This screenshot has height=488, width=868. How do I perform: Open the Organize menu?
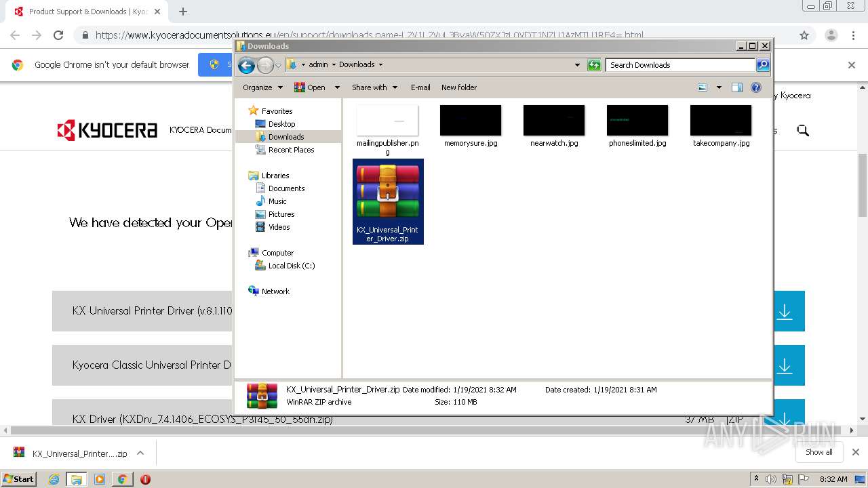(x=262, y=87)
